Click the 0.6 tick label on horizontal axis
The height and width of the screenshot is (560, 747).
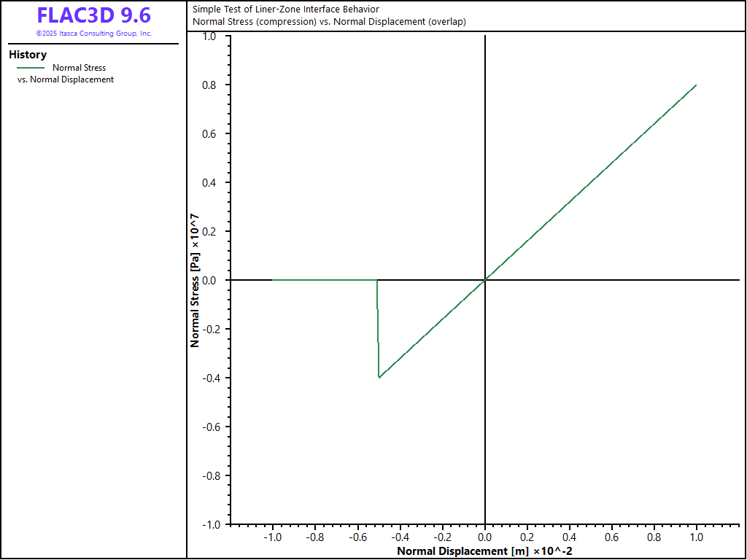(612, 537)
